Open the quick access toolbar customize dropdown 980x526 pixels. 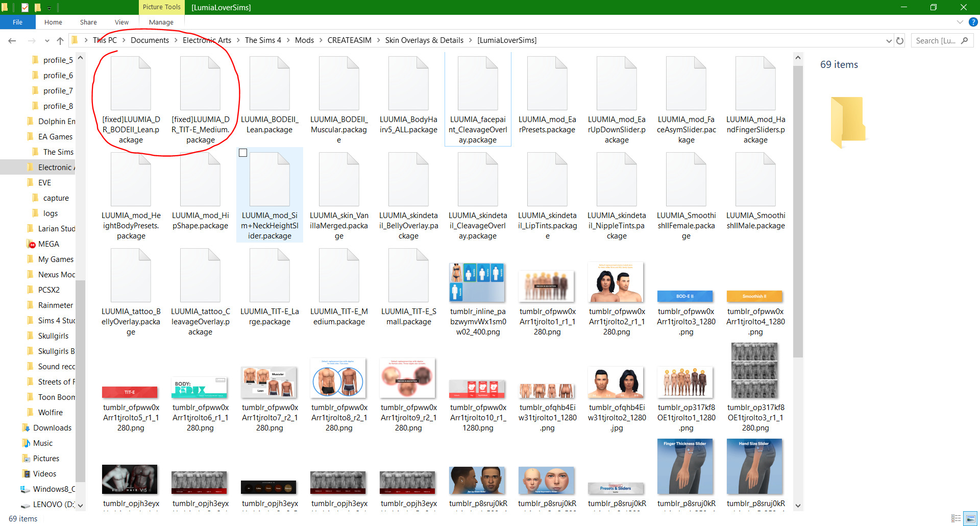[x=49, y=8]
